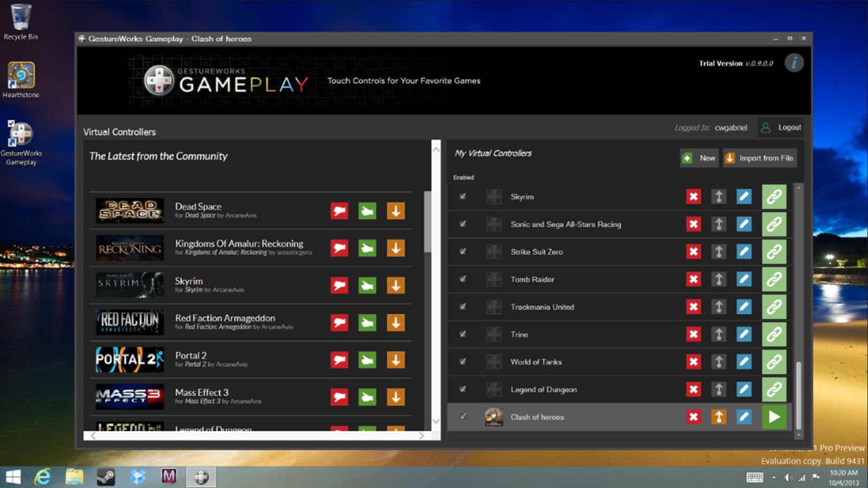Upload the Clash of heroes controller
The image size is (868, 488).
[719, 417]
